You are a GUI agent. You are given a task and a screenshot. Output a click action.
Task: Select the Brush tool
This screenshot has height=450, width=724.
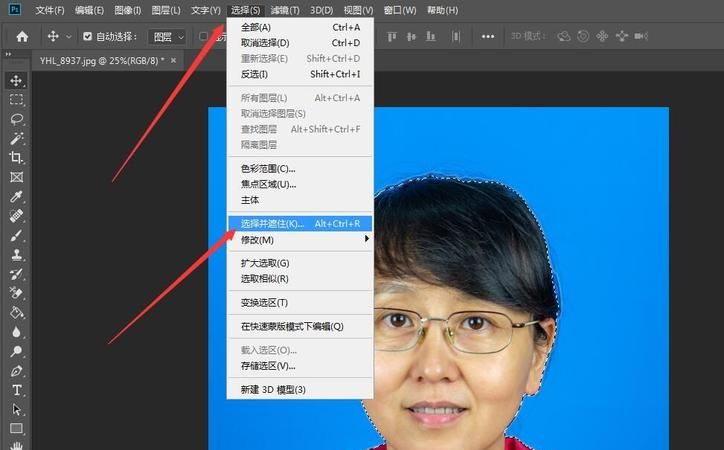click(x=16, y=235)
